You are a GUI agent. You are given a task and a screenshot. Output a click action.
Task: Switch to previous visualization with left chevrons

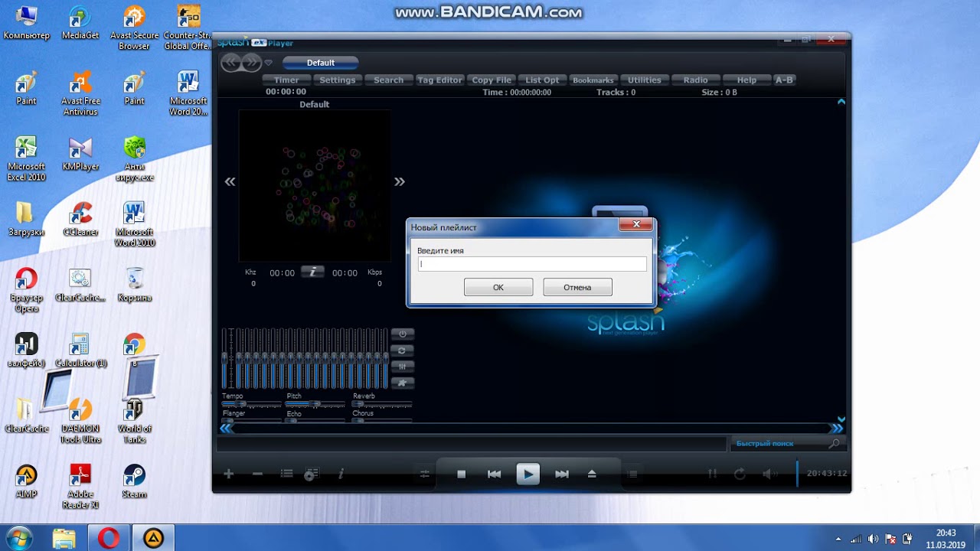click(x=230, y=181)
